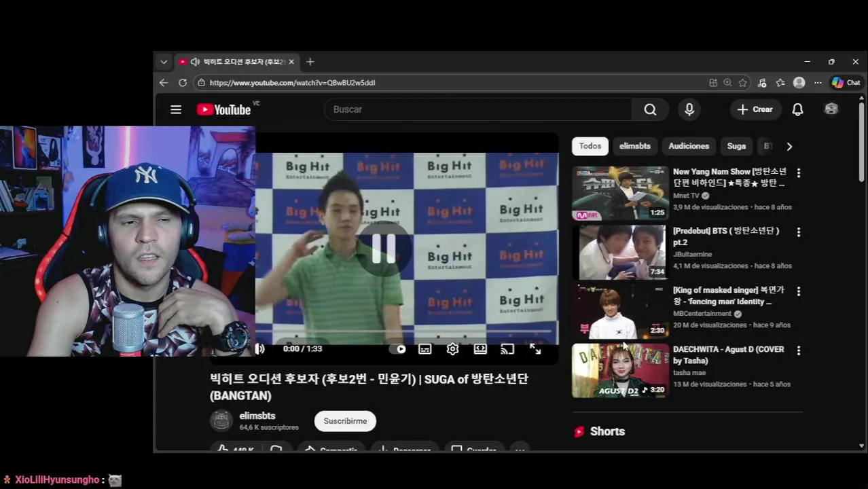Open the notifications bell
The width and height of the screenshot is (868, 489).
797,109
